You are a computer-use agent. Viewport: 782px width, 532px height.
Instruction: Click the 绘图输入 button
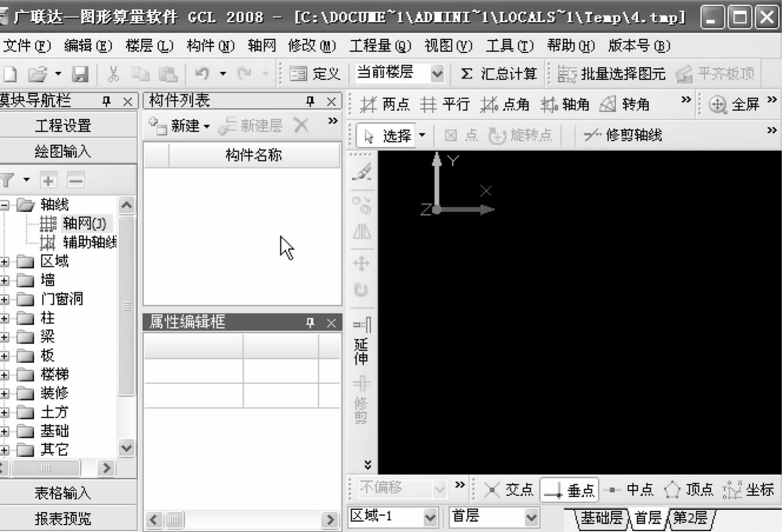(x=63, y=152)
